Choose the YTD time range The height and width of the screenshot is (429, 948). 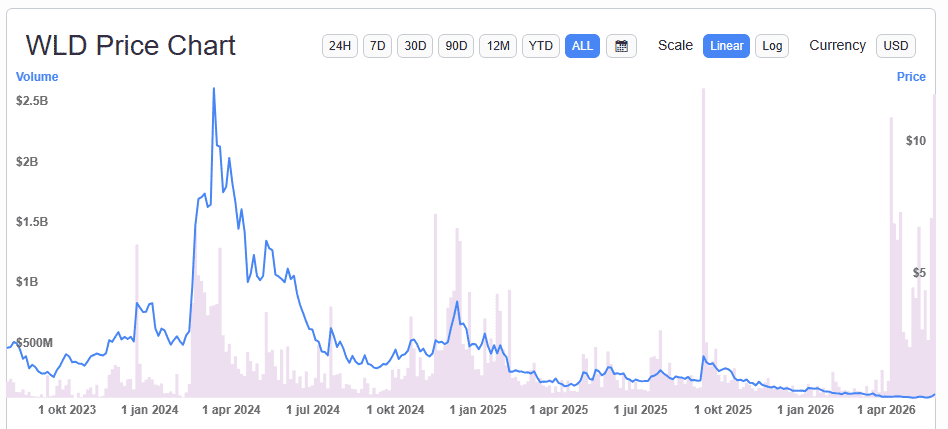point(541,46)
